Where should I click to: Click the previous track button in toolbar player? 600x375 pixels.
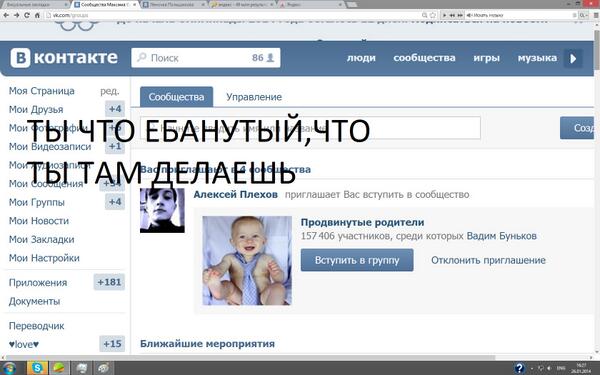[452, 15]
